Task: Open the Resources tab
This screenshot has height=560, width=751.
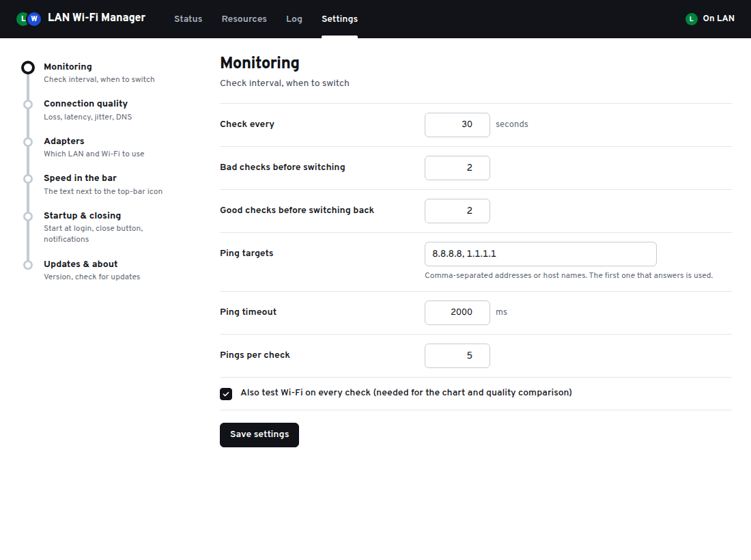Action: click(x=244, y=18)
